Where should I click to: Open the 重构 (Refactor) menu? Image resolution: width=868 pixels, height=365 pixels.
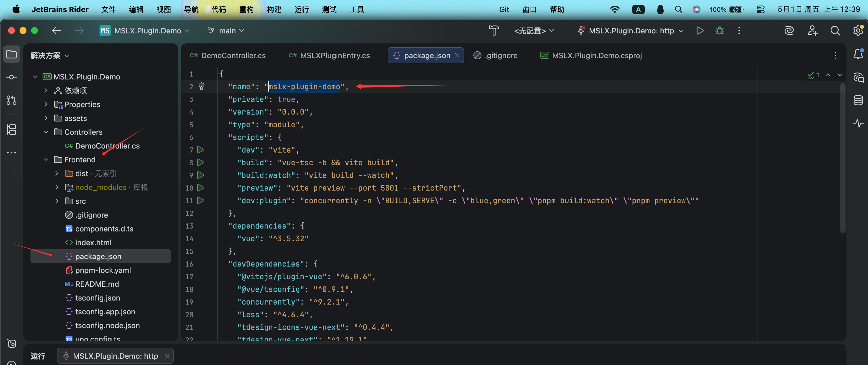coord(246,9)
